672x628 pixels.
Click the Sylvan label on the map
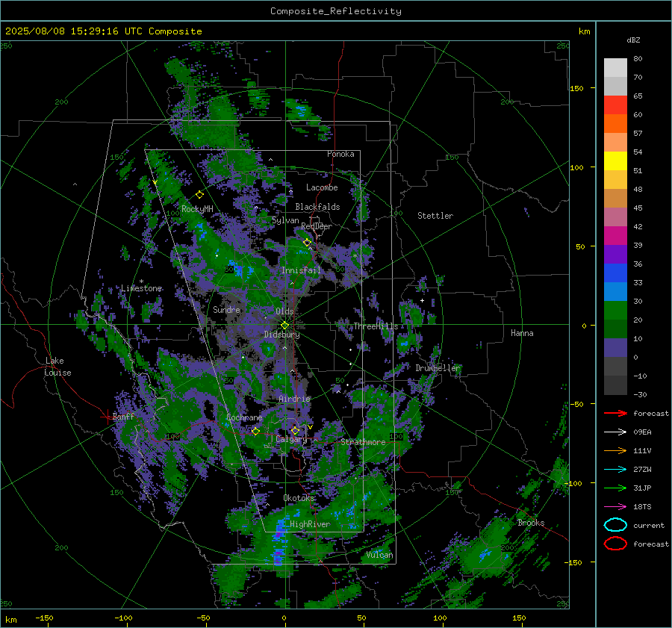click(285, 220)
